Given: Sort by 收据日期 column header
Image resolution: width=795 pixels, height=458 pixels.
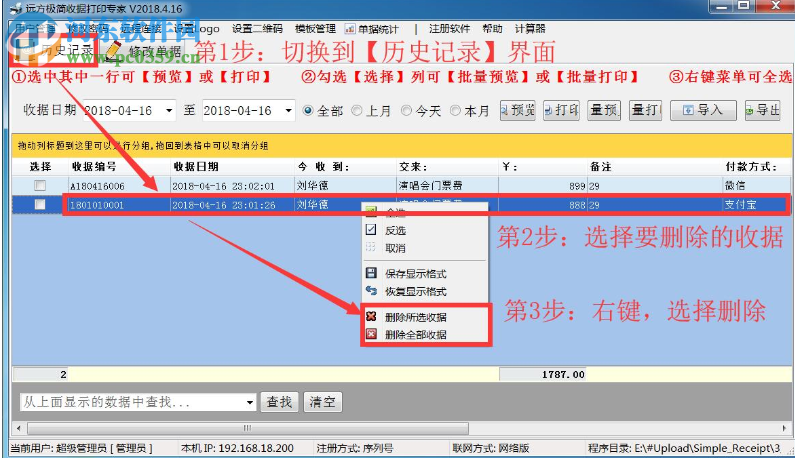Looking at the screenshot, I should 233,166.
